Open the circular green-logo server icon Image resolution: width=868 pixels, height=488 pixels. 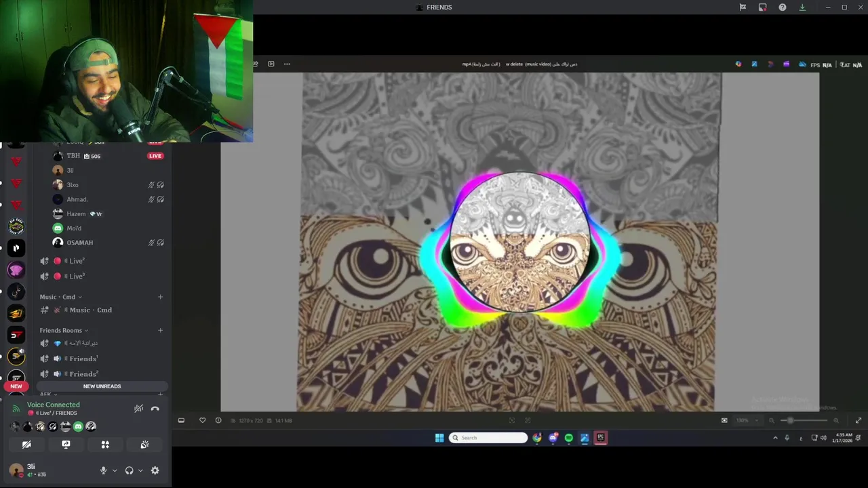click(16, 226)
